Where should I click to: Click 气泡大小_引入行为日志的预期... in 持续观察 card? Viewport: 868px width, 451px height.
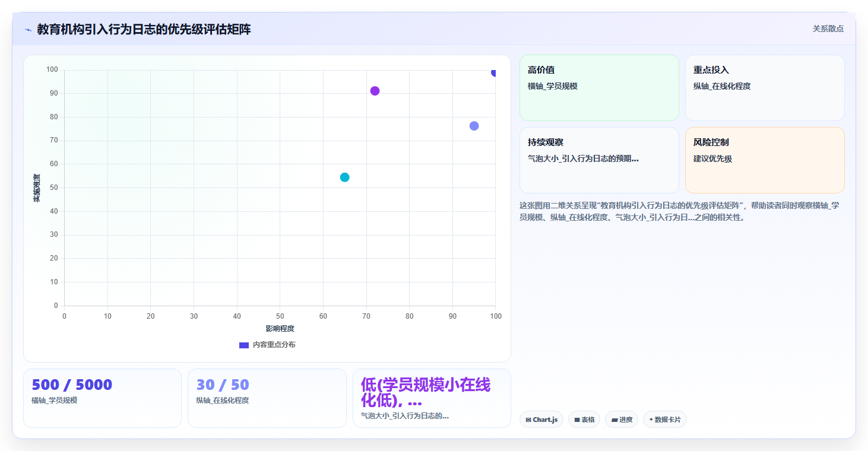tap(583, 158)
